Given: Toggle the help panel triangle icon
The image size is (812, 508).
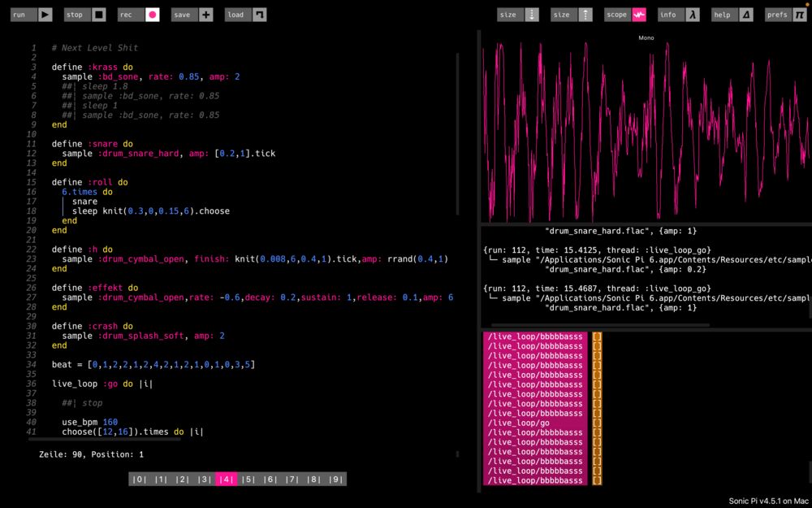Looking at the screenshot, I should tap(746, 15).
